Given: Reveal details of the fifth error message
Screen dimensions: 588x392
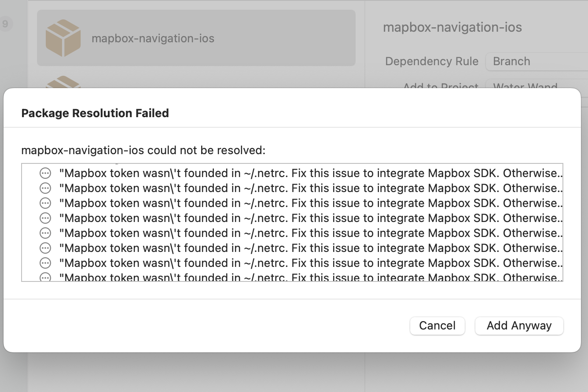Looking at the screenshot, I should point(45,233).
